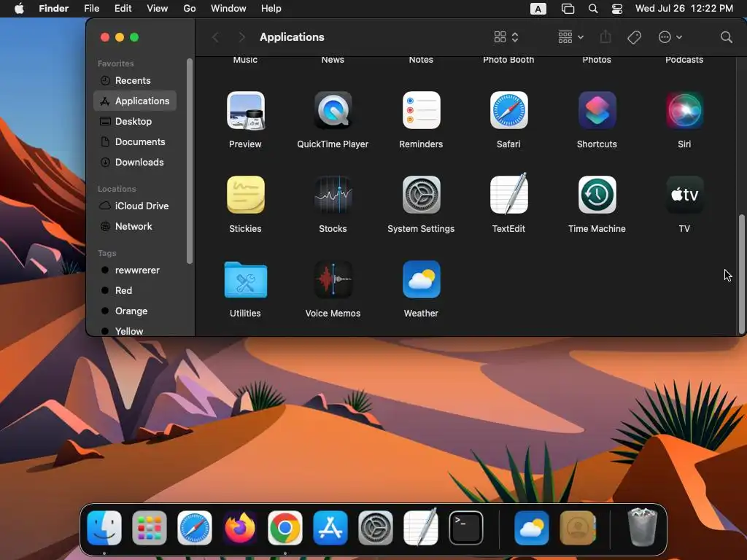Select the QuickTime Player app icon
747x560 pixels.
(333, 111)
